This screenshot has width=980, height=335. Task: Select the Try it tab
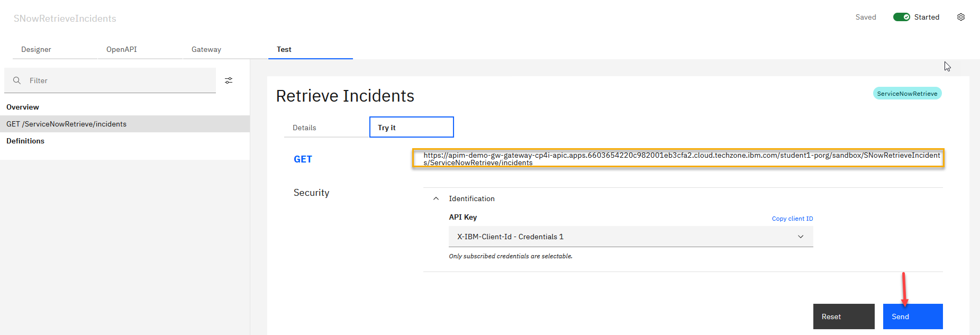pos(411,128)
